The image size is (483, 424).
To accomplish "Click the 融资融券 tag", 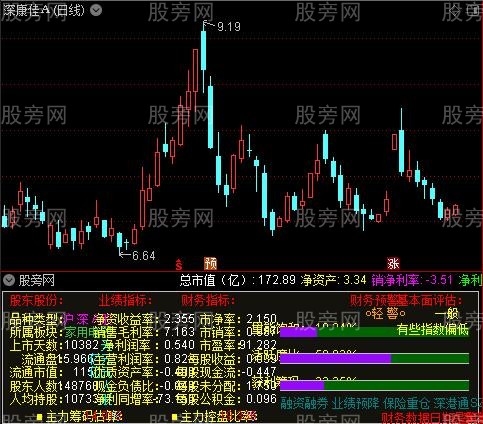I will tap(304, 403).
